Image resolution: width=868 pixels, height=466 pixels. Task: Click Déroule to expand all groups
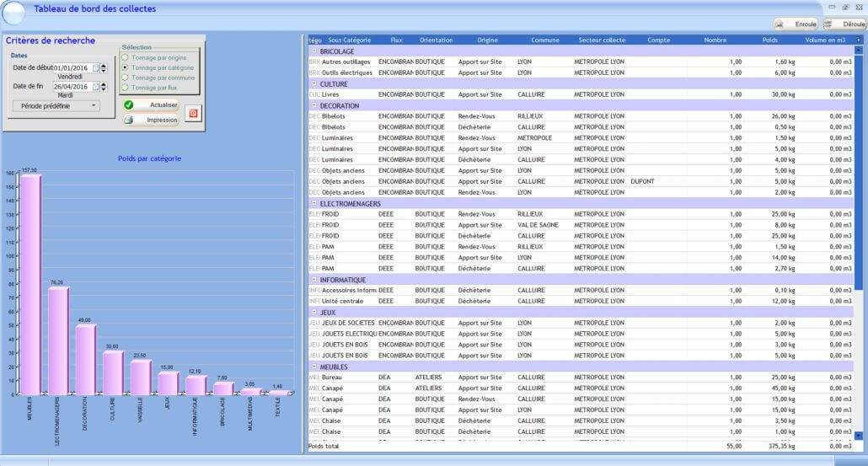point(844,24)
